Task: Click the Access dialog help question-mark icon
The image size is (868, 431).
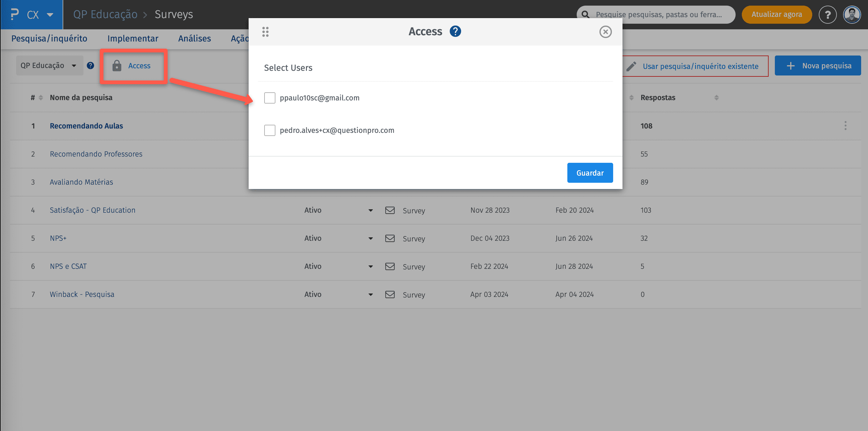Action: [455, 31]
